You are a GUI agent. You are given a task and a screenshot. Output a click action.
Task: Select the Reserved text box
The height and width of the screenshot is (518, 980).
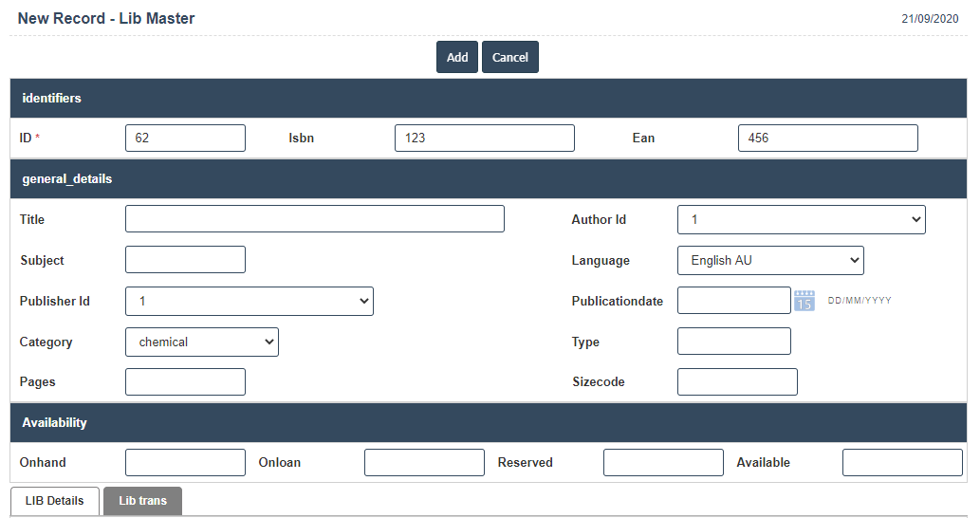[x=663, y=462]
